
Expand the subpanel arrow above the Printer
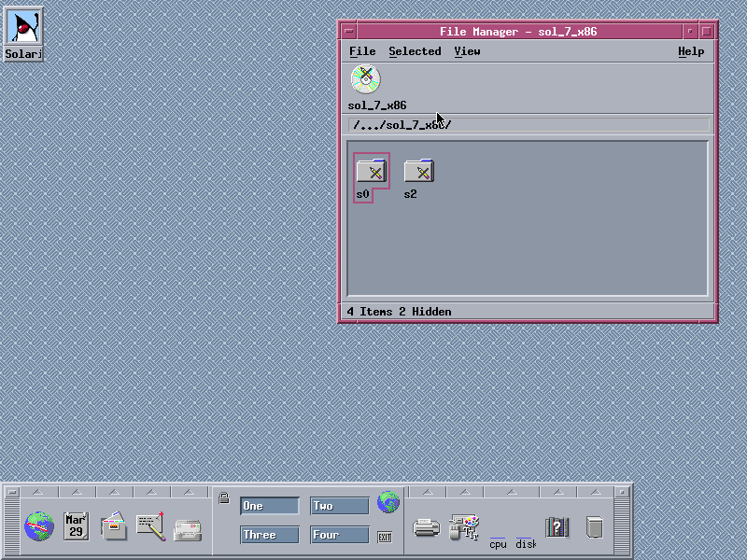(x=426, y=492)
